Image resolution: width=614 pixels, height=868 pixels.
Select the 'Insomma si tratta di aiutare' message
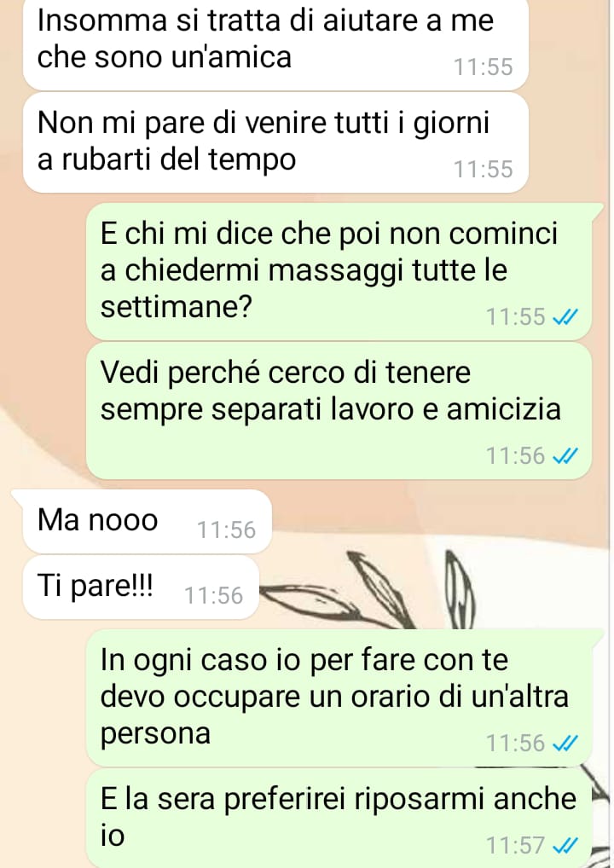point(275,43)
